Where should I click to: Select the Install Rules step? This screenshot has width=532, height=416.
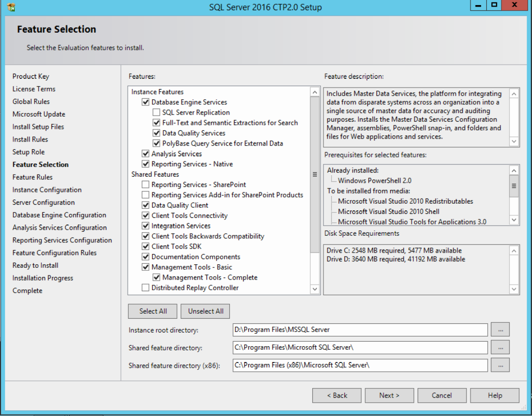[30, 139]
